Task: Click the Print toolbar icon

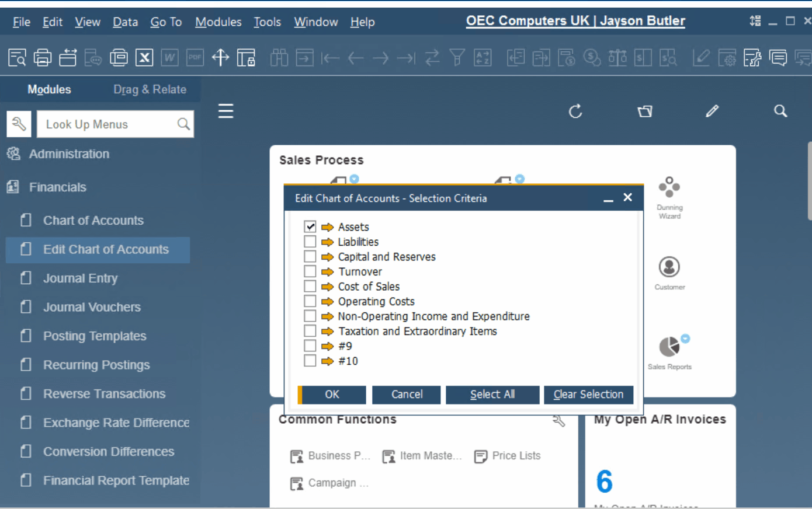Action: coord(42,58)
